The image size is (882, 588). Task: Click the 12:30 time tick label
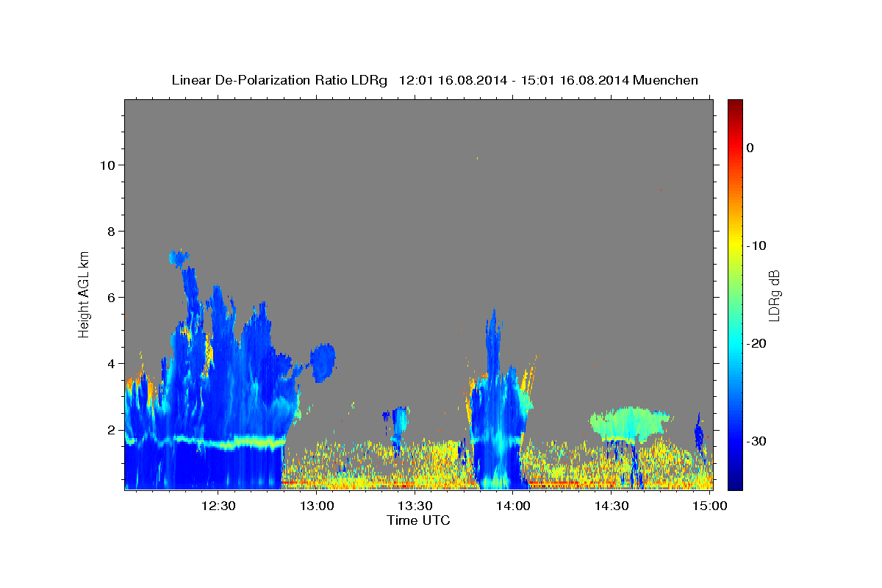[x=219, y=506]
